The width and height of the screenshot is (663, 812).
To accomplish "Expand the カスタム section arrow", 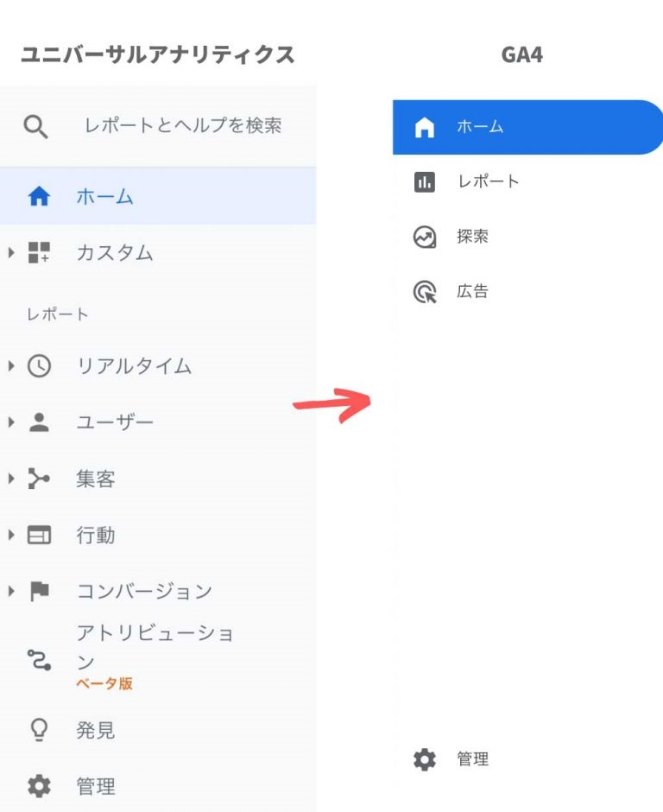I will point(11,253).
